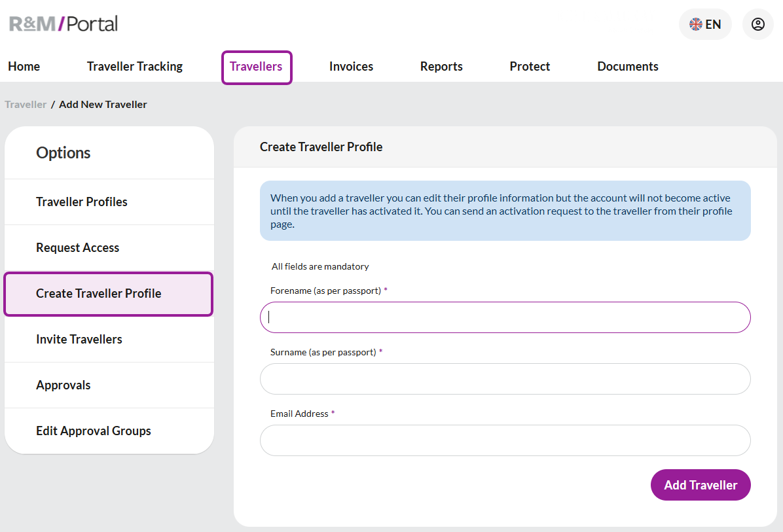Screen dimensions: 783x532
Task: Go to Approvals in Options menu
Action: tap(64, 385)
